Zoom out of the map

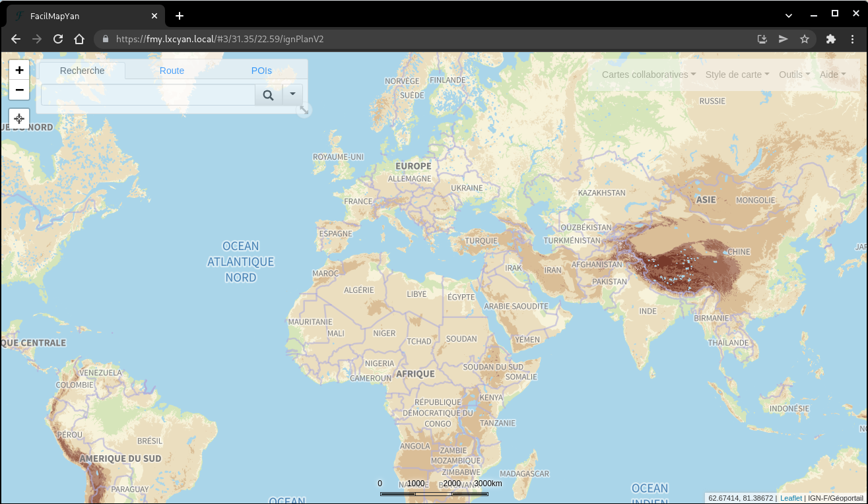pos(19,90)
